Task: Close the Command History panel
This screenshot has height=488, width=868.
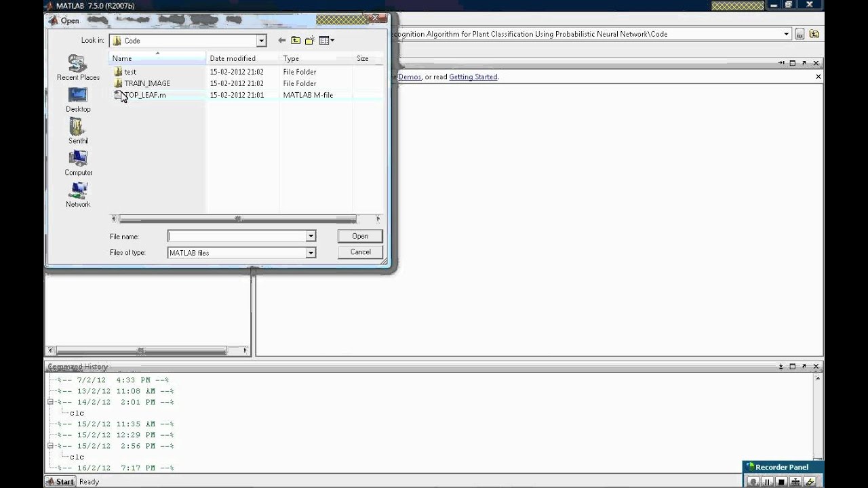Action: point(816,367)
